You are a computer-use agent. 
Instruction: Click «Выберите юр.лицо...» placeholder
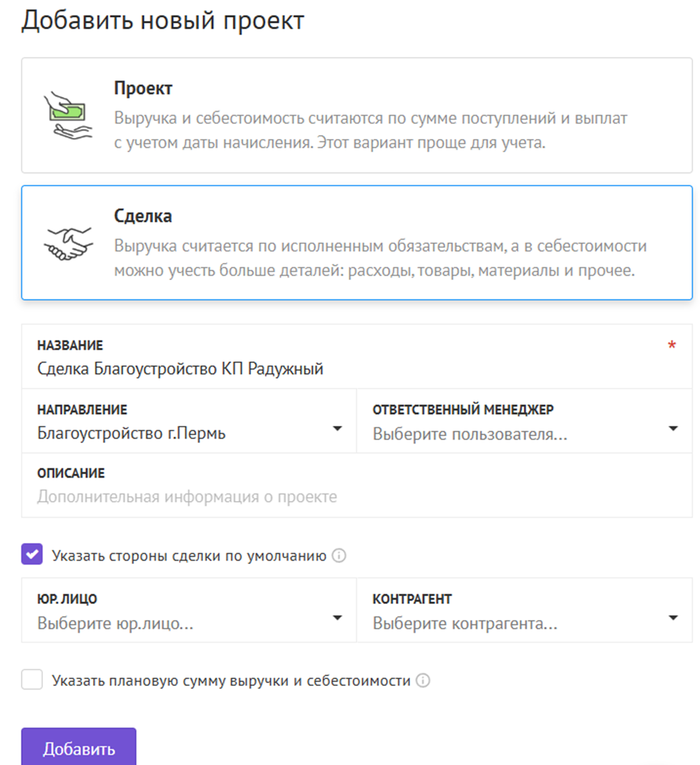pyautogui.click(x=115, y=623)
